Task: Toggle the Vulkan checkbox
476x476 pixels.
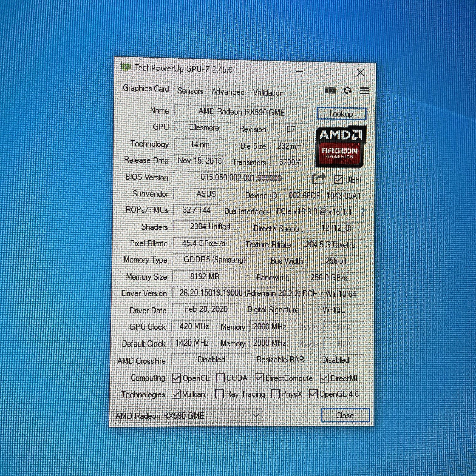Action: coord(176,394)
